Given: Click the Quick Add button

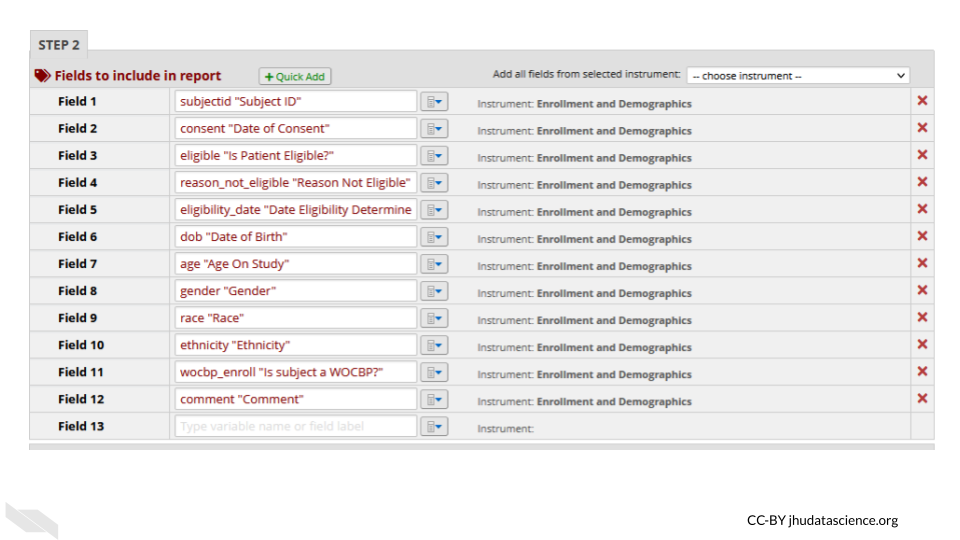Looking at the screenshot, I should 295,77.
